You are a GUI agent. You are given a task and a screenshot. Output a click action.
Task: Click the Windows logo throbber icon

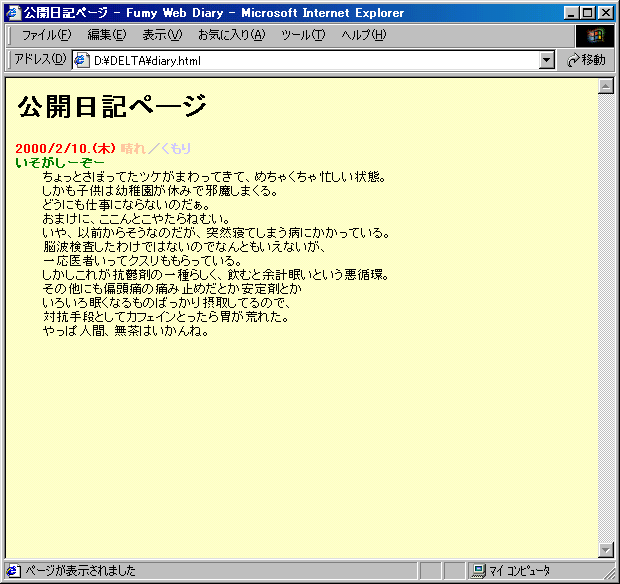tap(595, 36)
